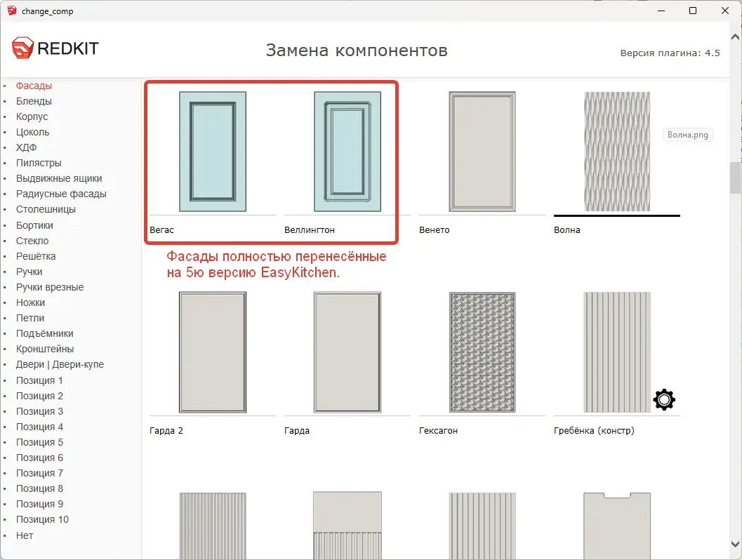
Task: Click the REDKIT logo icon
Action: (22, 47)
